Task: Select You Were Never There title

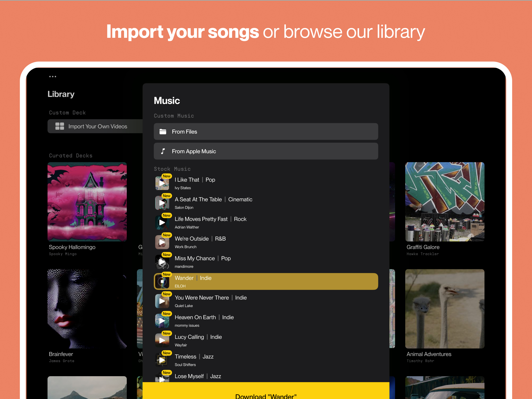Action: (x=202, y=298)
